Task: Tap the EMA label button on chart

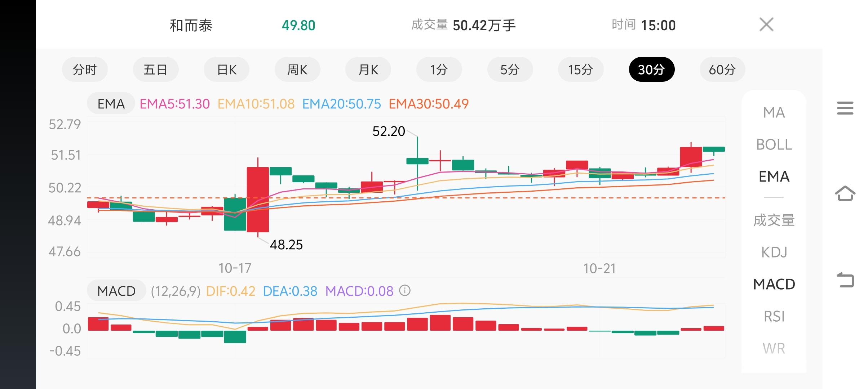Action: (111, 104)
